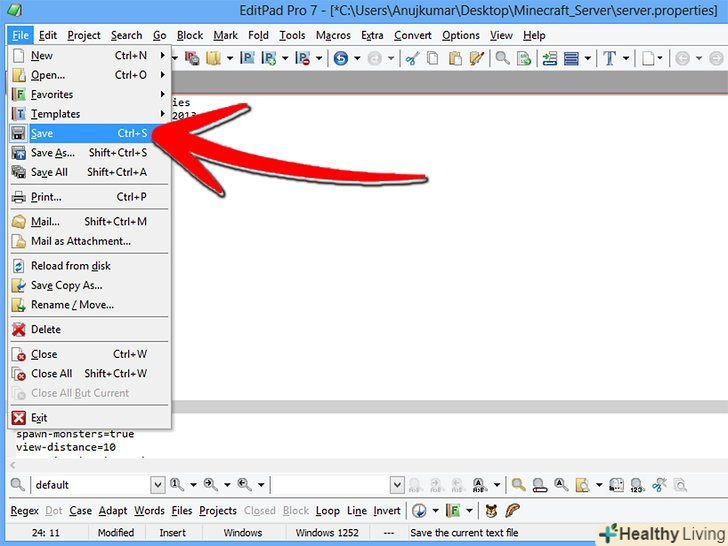Screen dimensions: 728x546
Task: Click the green Favorites F search icon
Action: tap(453, 511)
